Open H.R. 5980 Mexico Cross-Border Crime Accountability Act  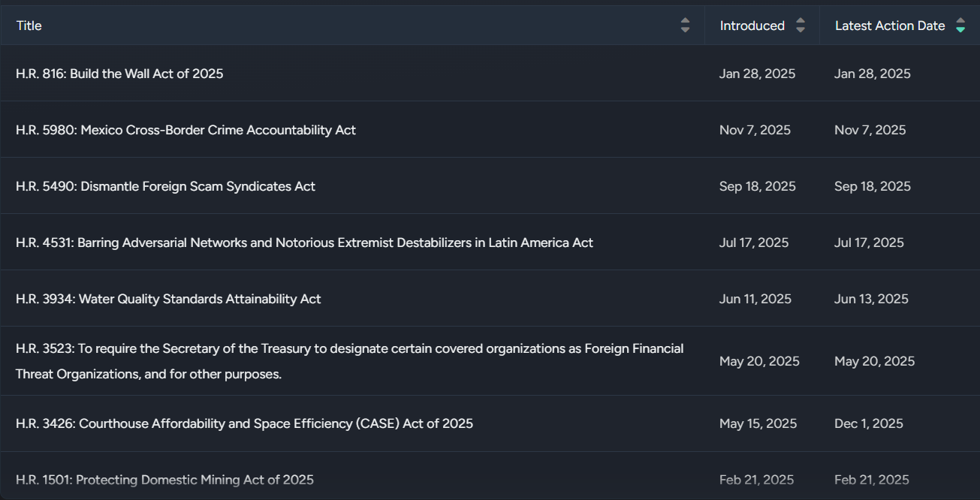[185, 130]
